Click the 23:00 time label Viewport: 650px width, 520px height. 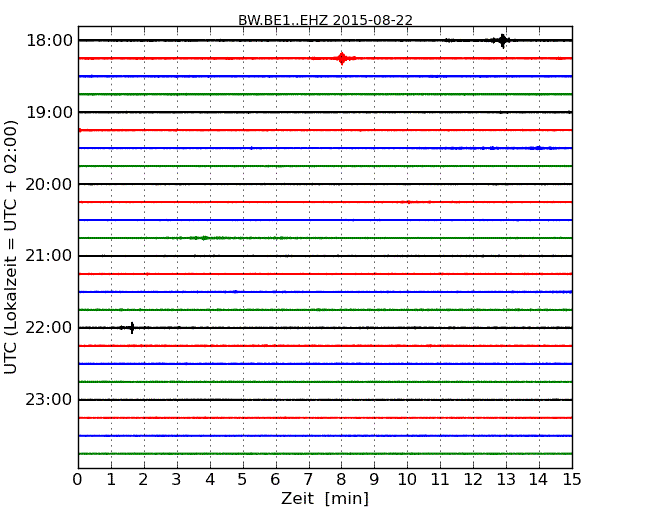pyautogui.click(x=49, y=400)
